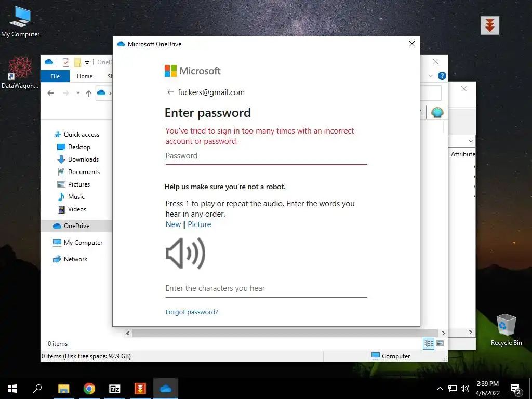Launch Google Chrome from the taskbar
This screenshot has height=399, width=532.
[x=89, y=389]
